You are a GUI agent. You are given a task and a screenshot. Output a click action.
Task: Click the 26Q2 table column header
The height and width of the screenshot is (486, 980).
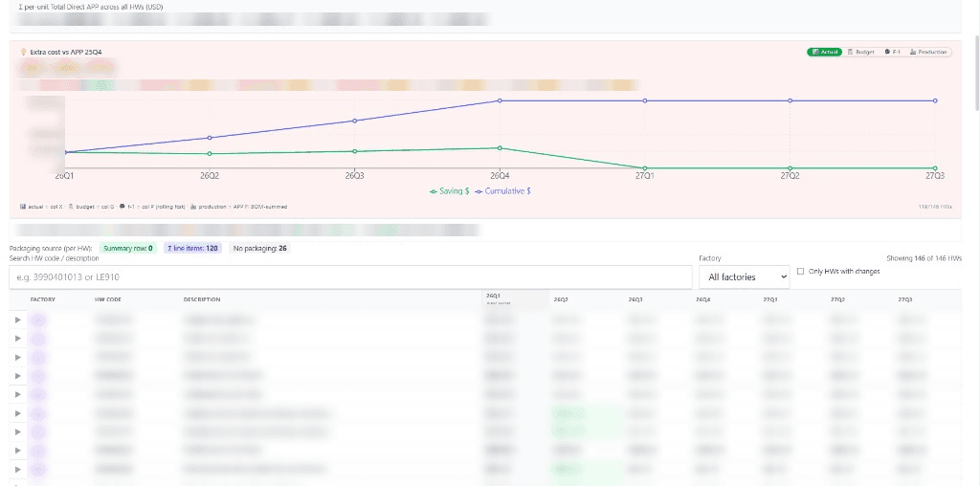click(x=561, y=299)
